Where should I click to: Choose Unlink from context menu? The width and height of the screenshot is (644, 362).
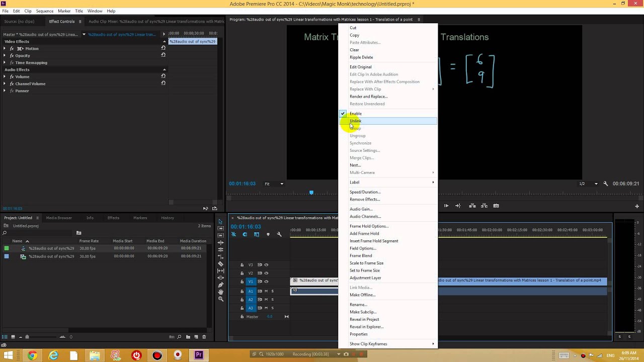[388, 121]
